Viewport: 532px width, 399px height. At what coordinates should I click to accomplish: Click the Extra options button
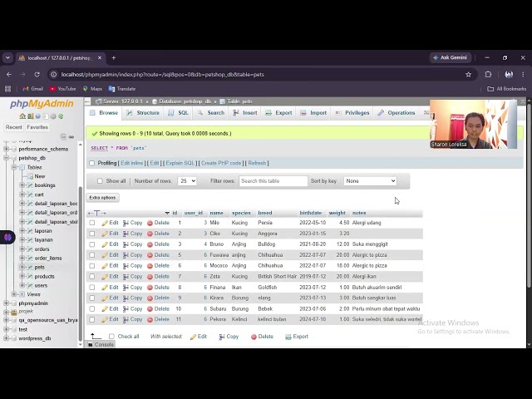102,198
